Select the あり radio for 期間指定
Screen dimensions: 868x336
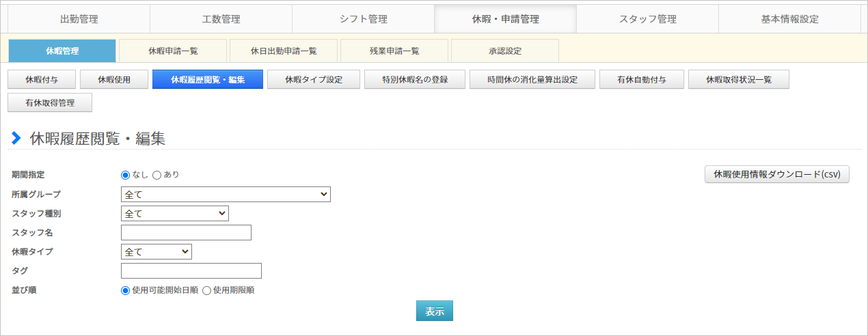157,175
